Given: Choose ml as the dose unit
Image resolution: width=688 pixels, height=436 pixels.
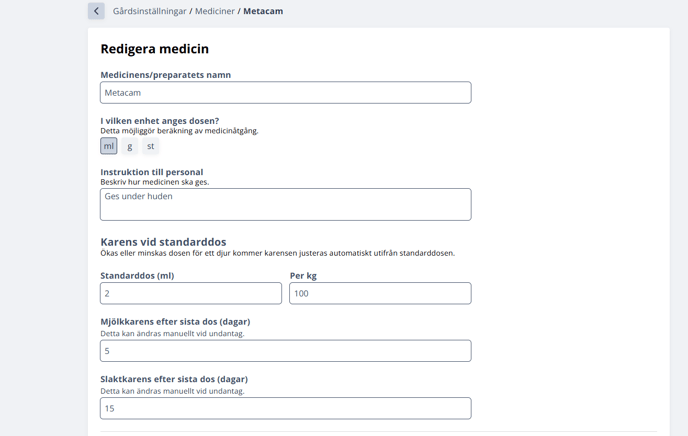Looking at the screenshot, I should coord(108,146).
